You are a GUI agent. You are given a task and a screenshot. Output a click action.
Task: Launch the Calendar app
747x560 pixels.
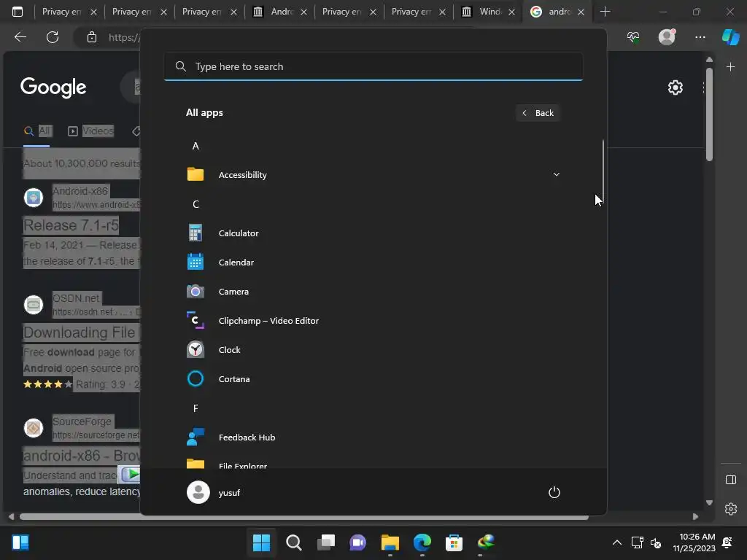373,262
